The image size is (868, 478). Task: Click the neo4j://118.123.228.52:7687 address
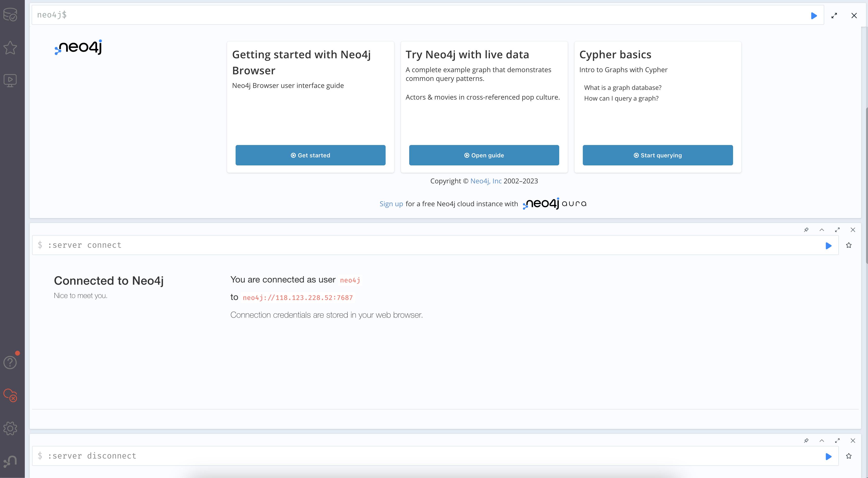tap(298, 298)
